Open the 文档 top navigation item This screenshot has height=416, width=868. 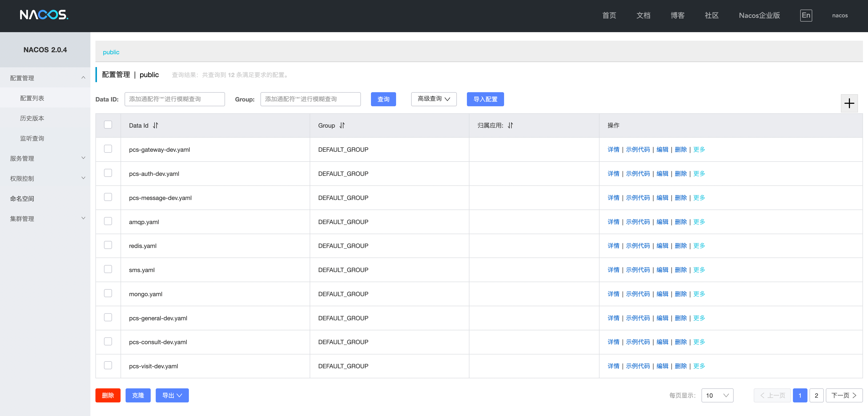pos(643,16)
